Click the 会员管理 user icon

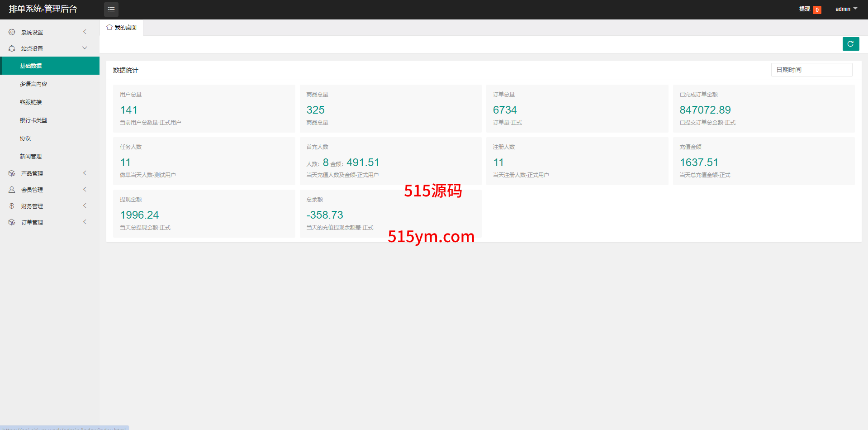[x=12, y=190]
